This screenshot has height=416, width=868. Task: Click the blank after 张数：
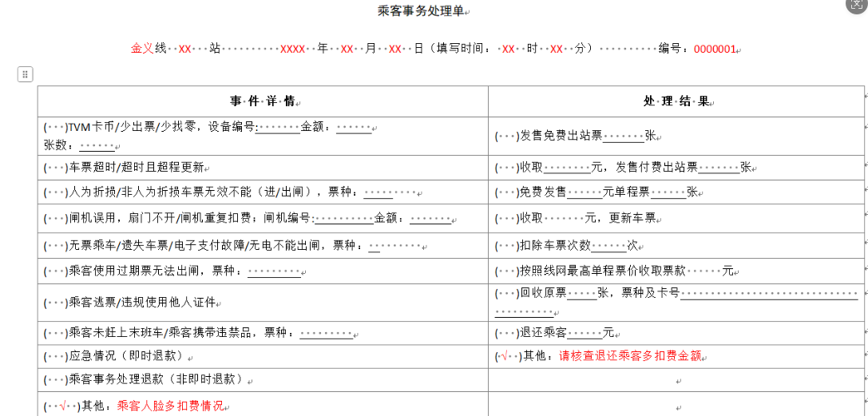tap(97, 145)
